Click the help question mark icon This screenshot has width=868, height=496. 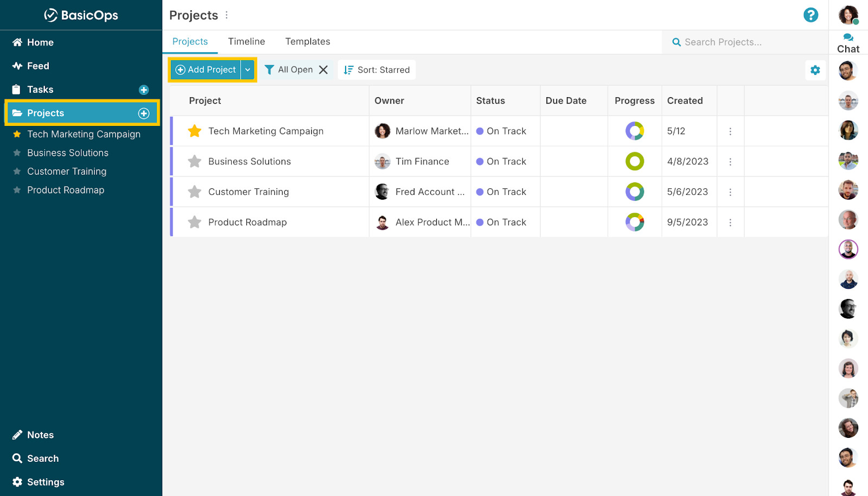(x=811, y=15)
